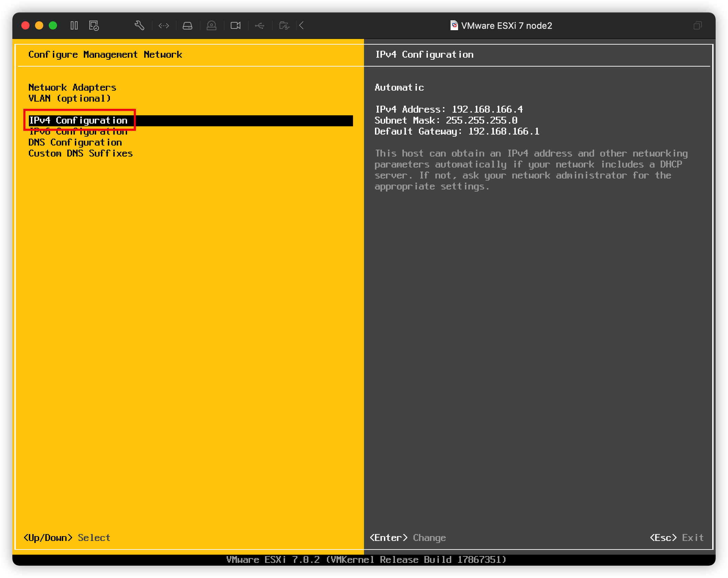Select the IPv6 Configuration entry
The image size is (728, 578).
pyautogui.click(x=77, y=131)
